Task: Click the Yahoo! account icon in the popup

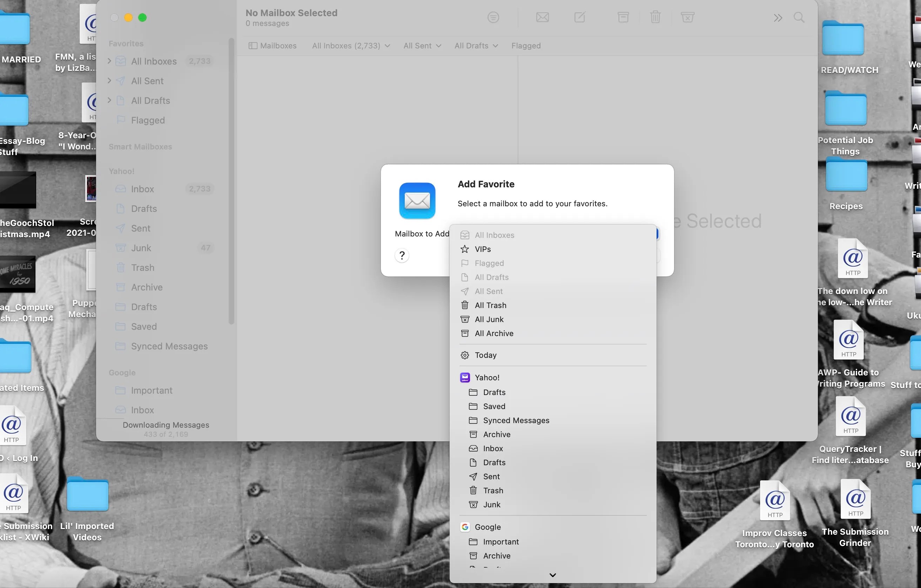Action: click(x=464, y=377)
